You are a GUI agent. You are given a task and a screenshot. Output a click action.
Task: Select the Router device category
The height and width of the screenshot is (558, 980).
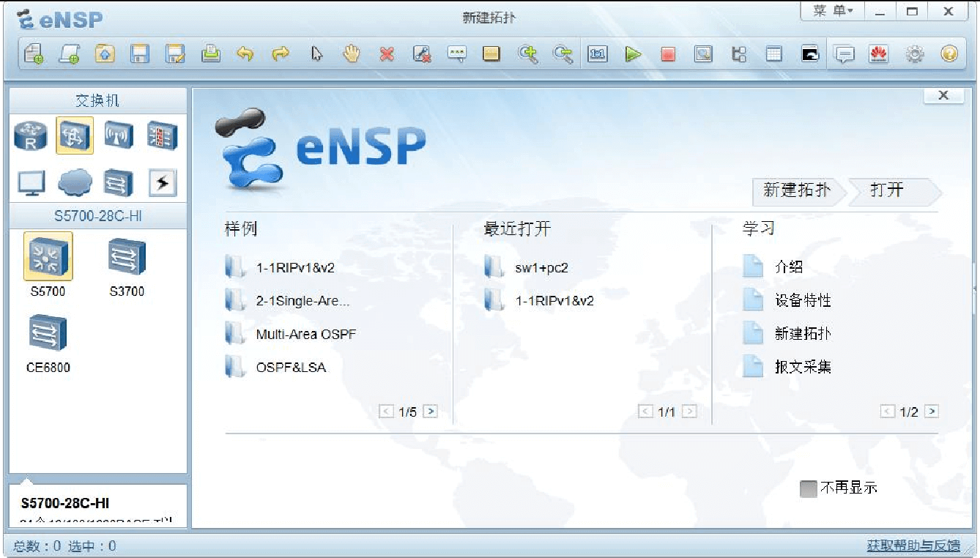(31, 135)
